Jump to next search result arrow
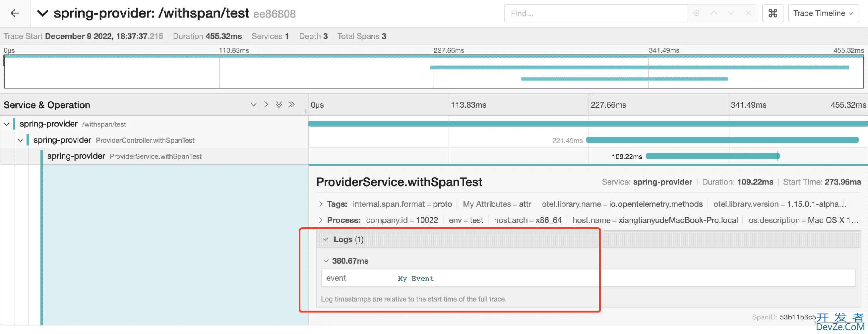The image size is (868, 334). tap(731, 14)
